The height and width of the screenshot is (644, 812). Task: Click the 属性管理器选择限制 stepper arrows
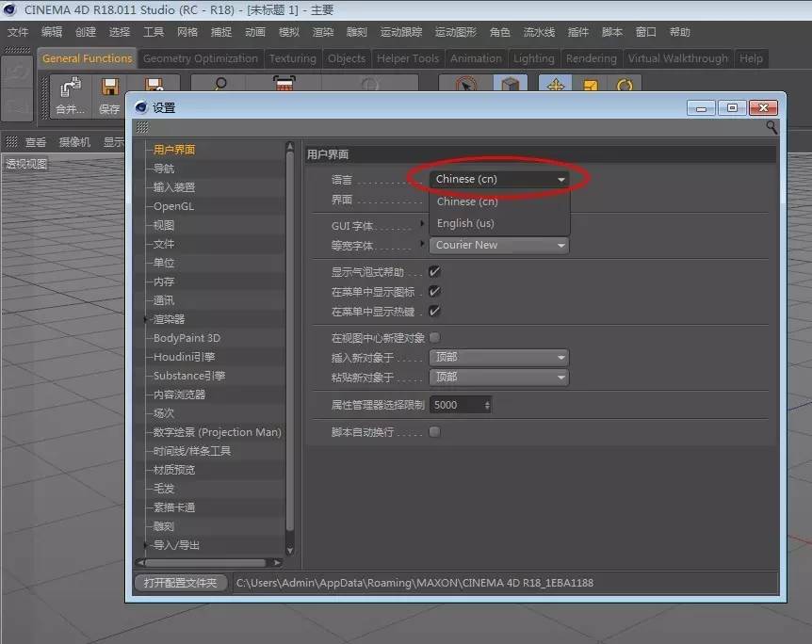click(487, 405)
